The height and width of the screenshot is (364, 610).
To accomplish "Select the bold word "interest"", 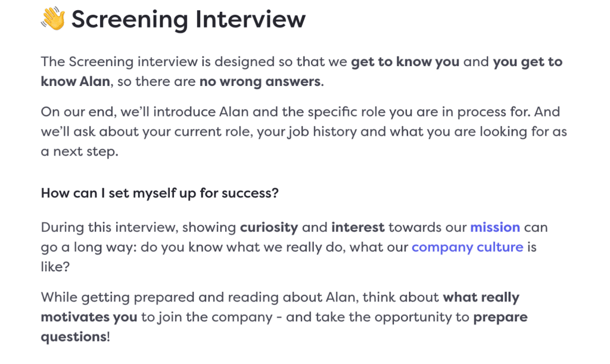I will (358, 227).
